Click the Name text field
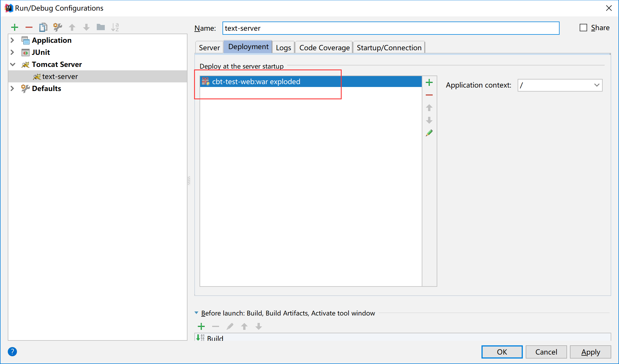Screen dimensions: 619x364 pyautogui.click(x=390, y=28)
